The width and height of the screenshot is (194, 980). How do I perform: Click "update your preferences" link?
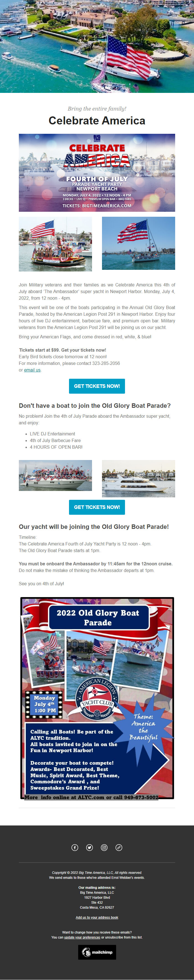click(x=82, y=937)
